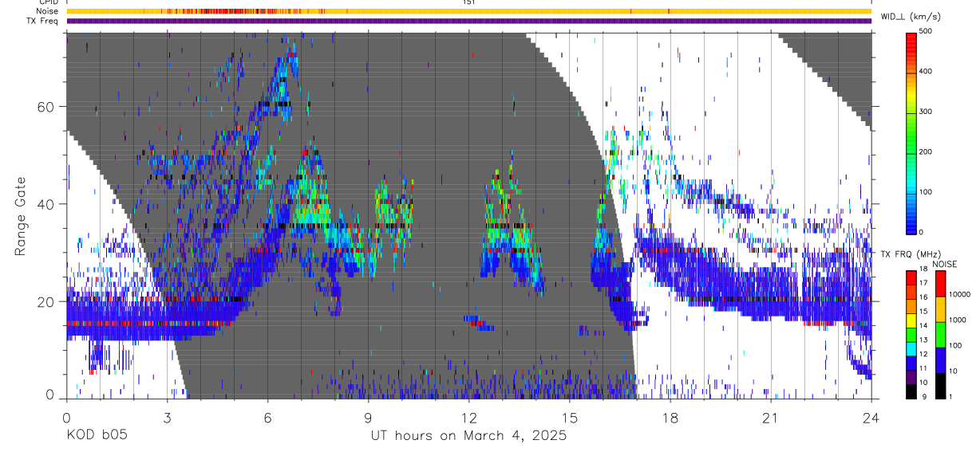The image size is (980, 452).
Task: Click the 'KOD b05' radar beam label
Action: pos(96,435)
